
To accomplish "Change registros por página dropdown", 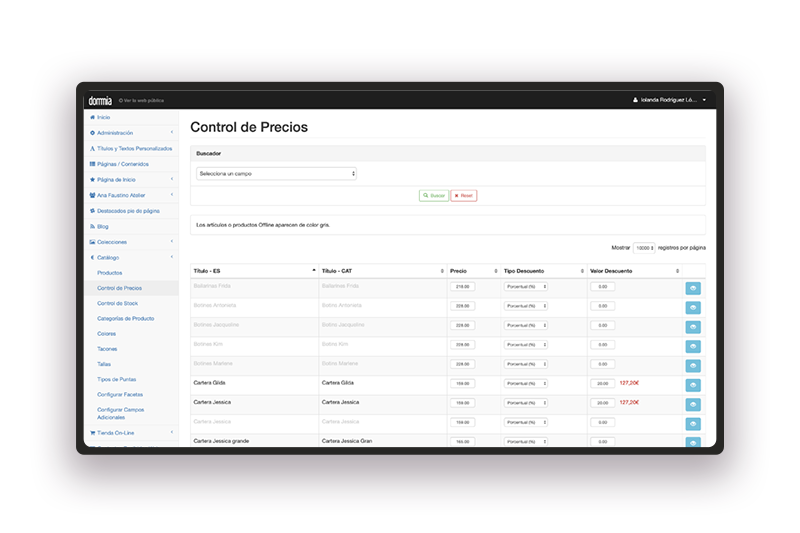I will coord(644,248).
